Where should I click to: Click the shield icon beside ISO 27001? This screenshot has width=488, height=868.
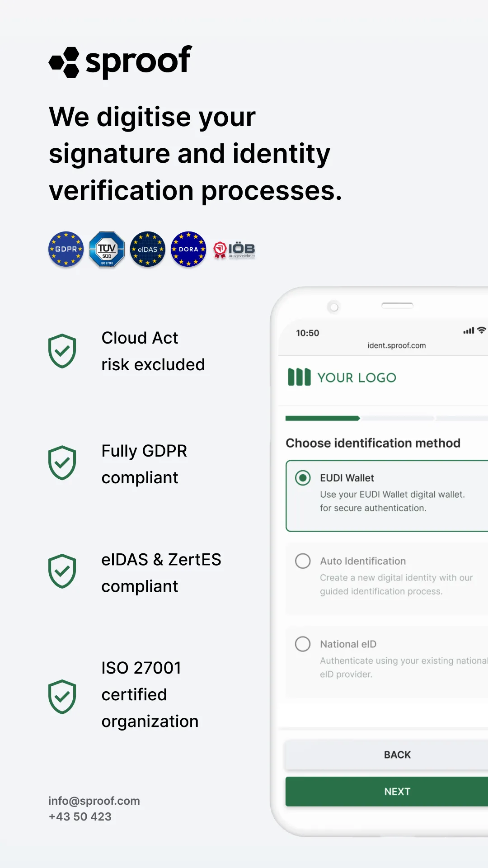pos(62,697)
